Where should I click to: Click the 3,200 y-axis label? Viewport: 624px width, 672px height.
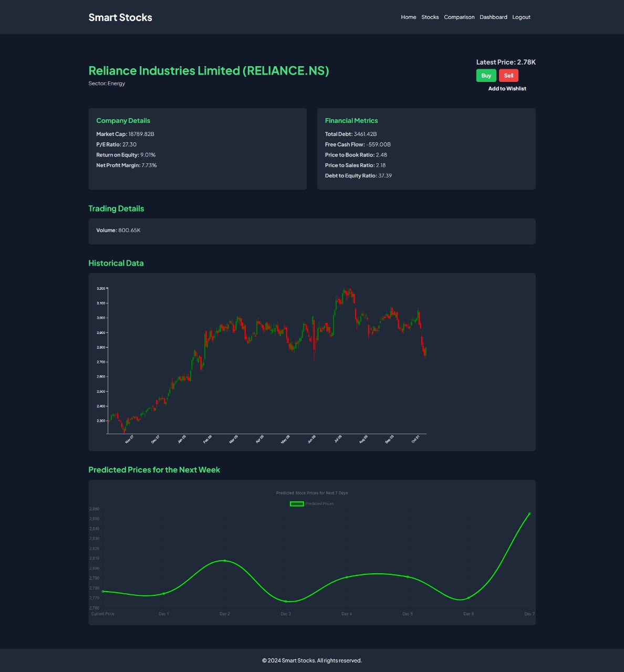pos(101,288)
